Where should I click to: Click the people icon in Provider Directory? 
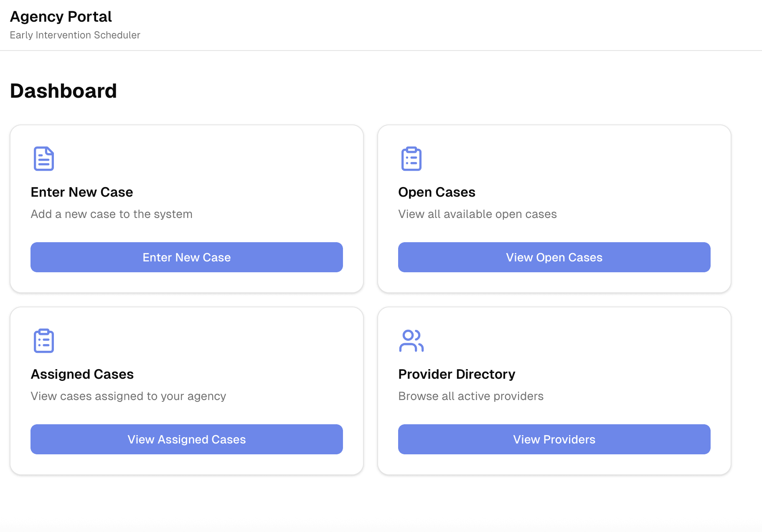coord(411,341)
